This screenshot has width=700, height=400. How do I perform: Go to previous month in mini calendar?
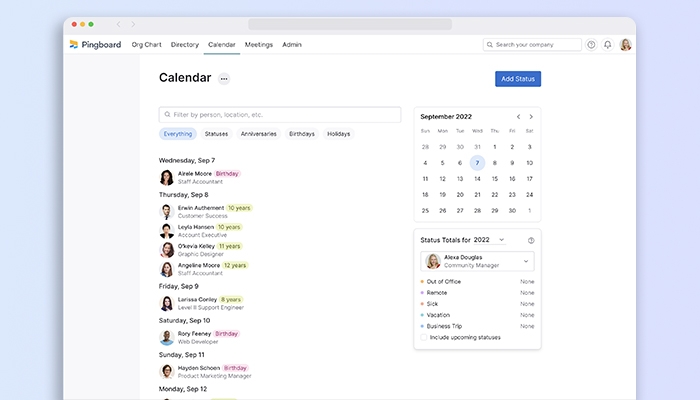[x=518, y=117]
